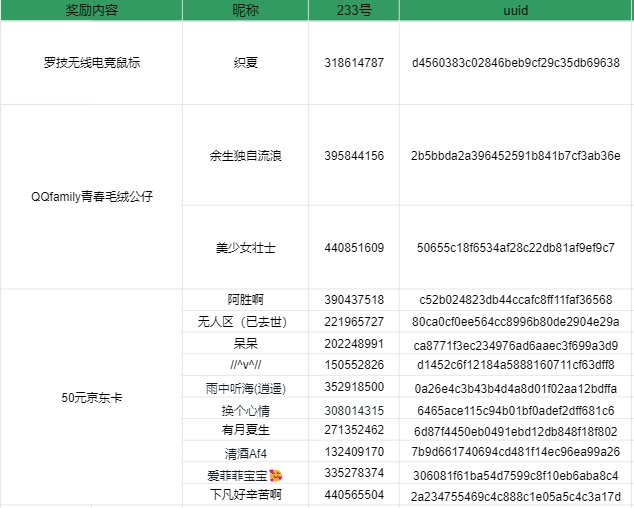Click the uuid column header
The height and width of the screenshot is (508, 634).
click(x=515, y=10)
